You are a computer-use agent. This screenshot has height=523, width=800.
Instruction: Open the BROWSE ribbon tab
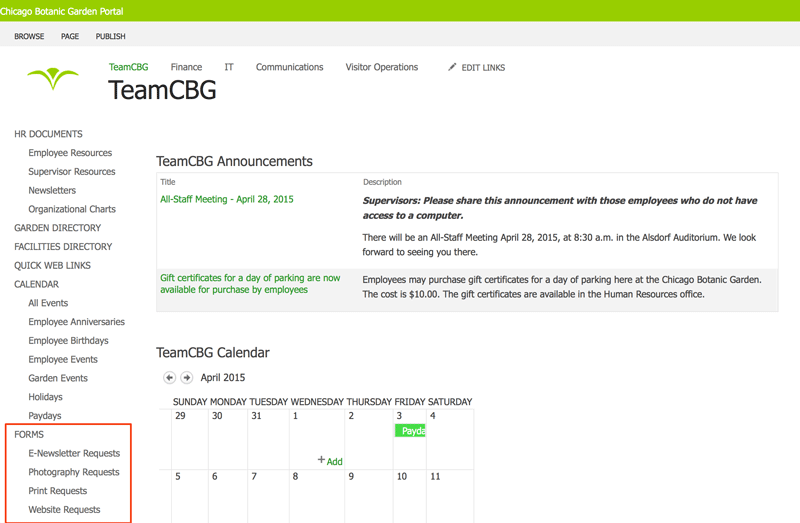(29, 36)
